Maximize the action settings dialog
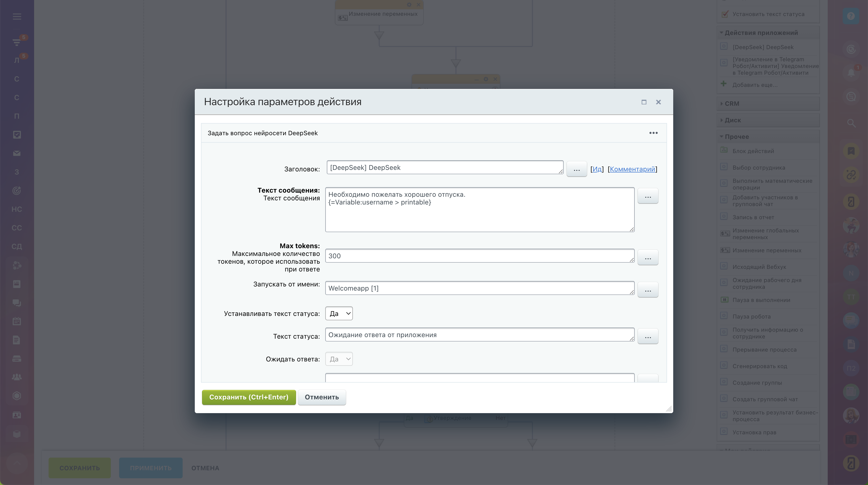The width and height of the screenshot is (868, 485). pyautogui.click(x=644, y=102)
